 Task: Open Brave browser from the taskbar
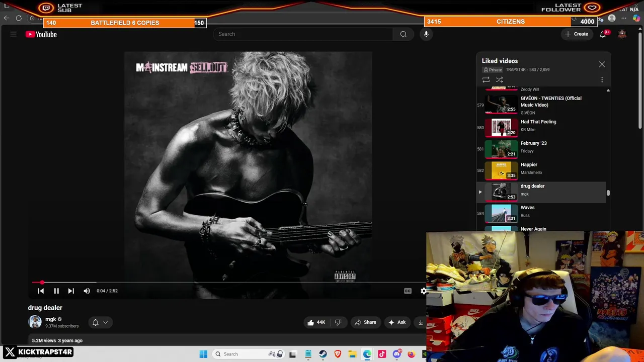pos(338,354)
